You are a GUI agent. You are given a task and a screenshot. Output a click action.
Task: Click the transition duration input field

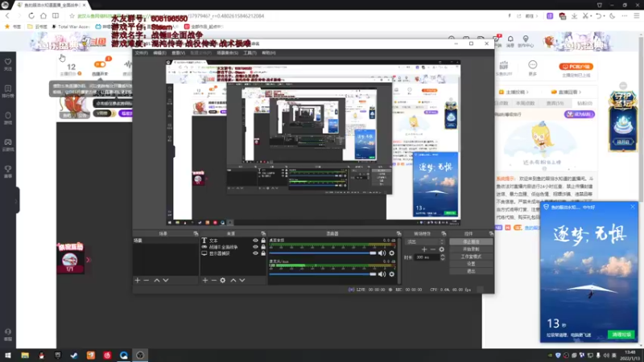coord(427,257)
